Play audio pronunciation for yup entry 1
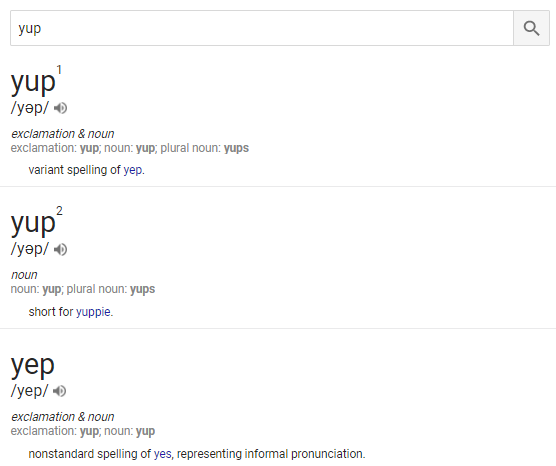Image resolution: width=556 pixels, height=466 pixels. coord(60,108)
